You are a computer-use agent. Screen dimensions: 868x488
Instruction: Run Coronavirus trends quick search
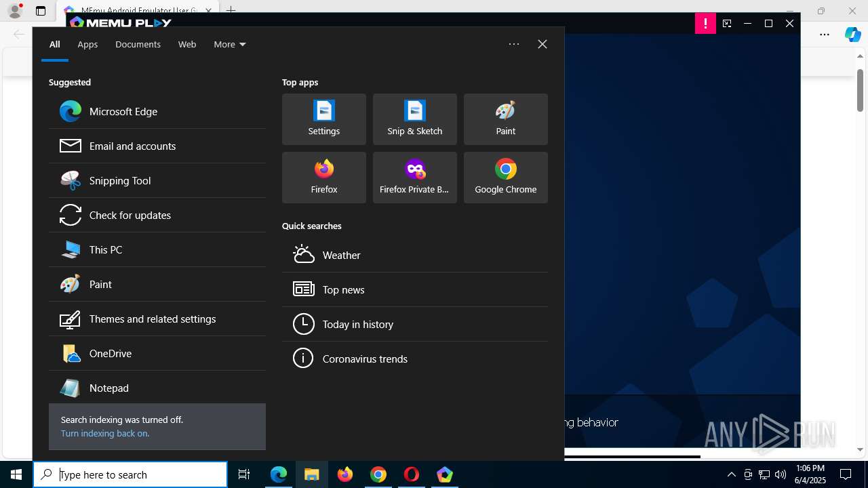point(415,359)
